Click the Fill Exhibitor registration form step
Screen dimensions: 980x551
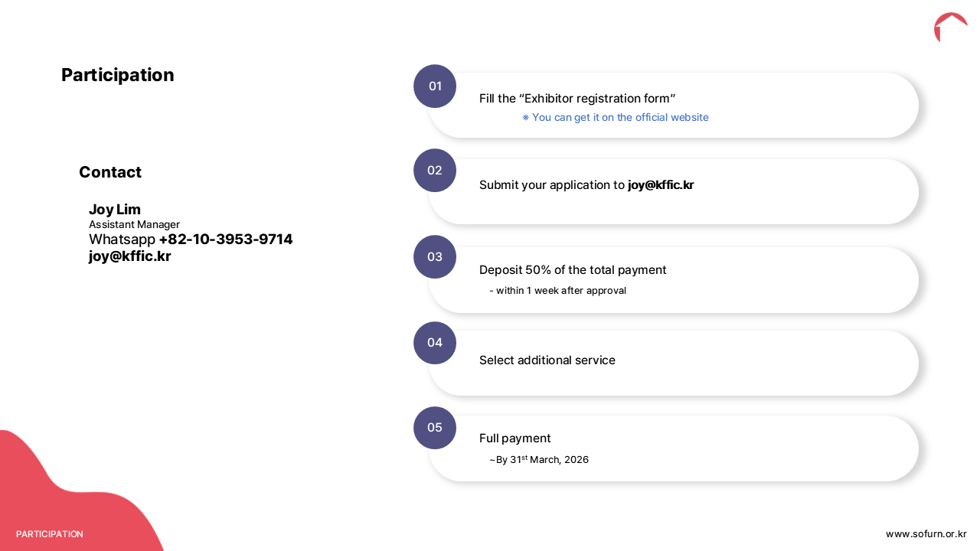click(x=577, y=99)
